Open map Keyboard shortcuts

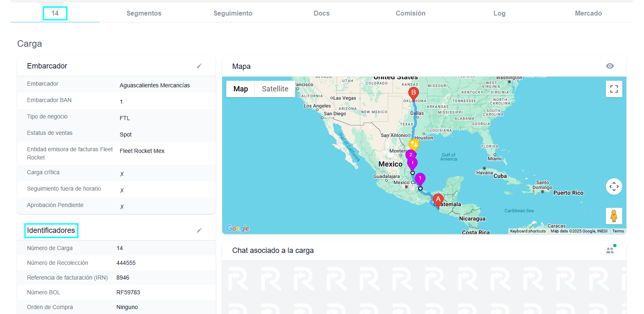tap(528, 231)
